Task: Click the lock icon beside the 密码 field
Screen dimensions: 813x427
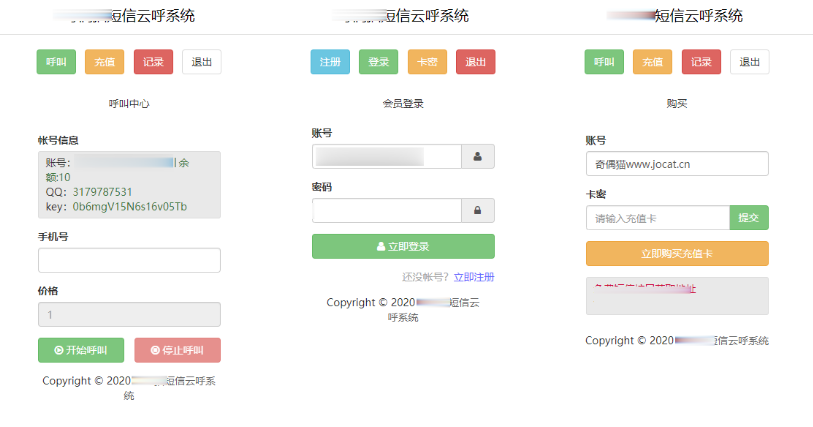Action: [477, 210]
